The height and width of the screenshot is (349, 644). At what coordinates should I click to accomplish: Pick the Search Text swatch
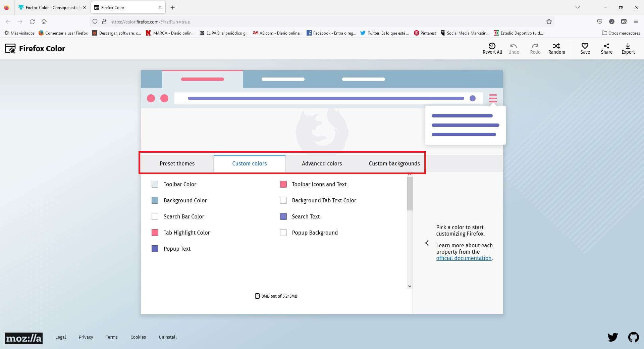pyautogui.click(x=283, y=216)
